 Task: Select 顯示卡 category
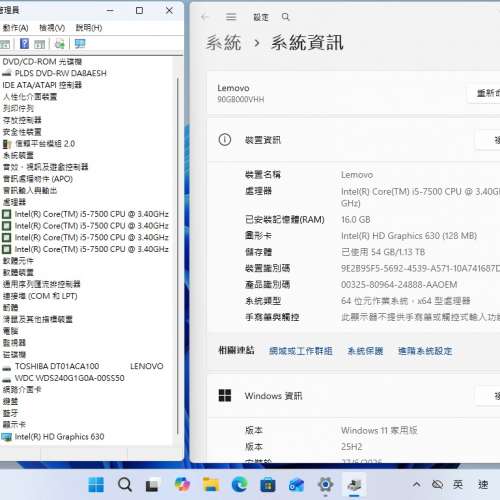[14, 425]
